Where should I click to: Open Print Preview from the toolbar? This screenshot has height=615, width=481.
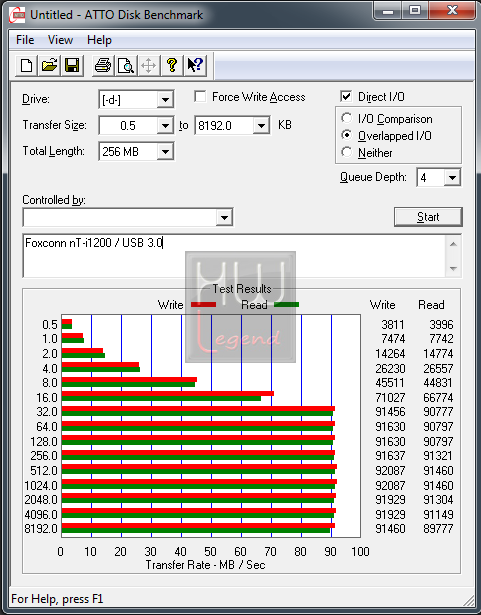(x=126, y=65)
